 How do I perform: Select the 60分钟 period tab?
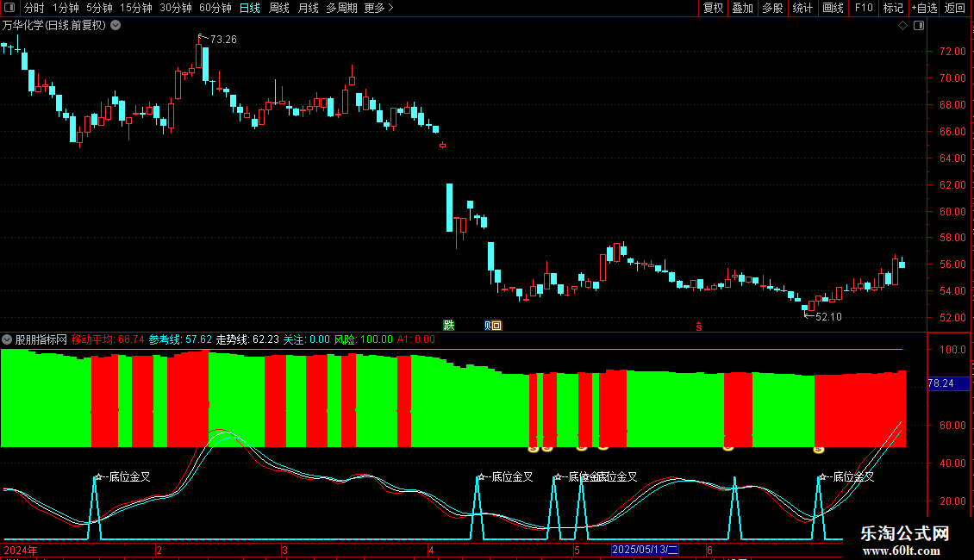215,8
